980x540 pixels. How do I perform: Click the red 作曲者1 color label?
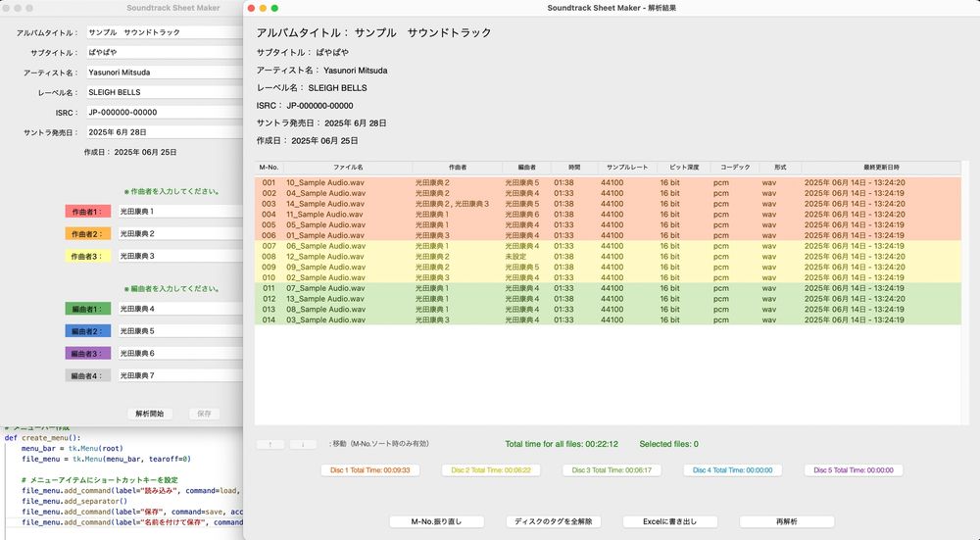[x=87, y=212]
